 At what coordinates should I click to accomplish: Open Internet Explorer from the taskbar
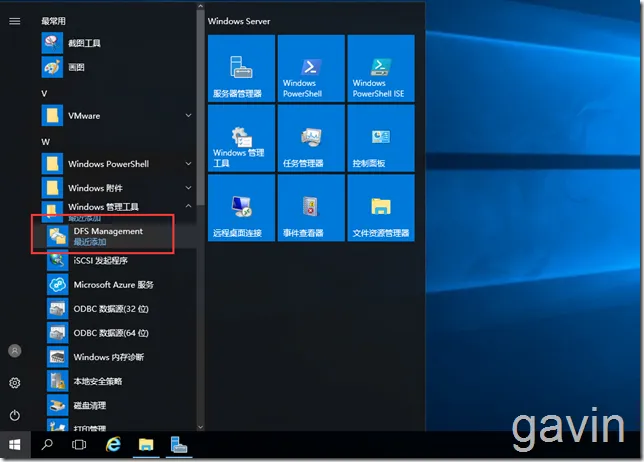113,445
